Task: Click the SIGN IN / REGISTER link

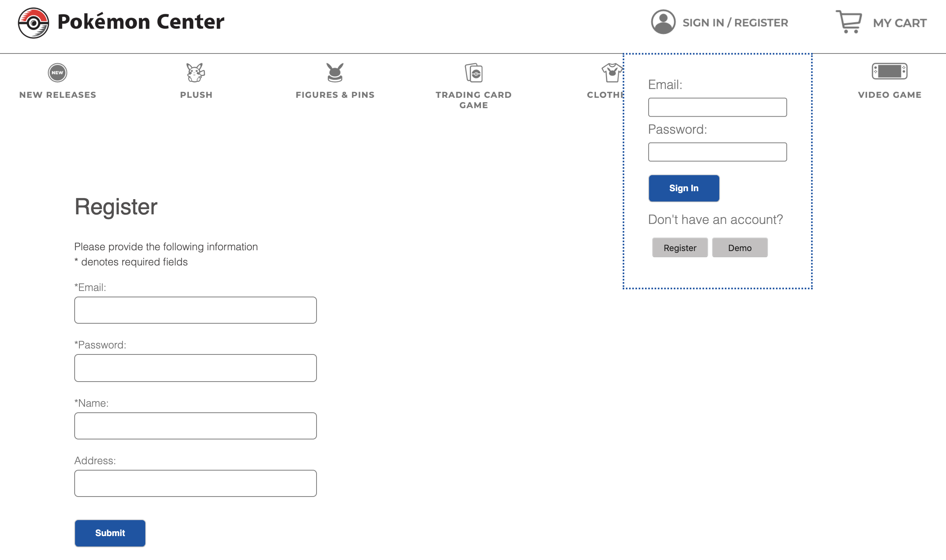Action: tap(735, 23)
